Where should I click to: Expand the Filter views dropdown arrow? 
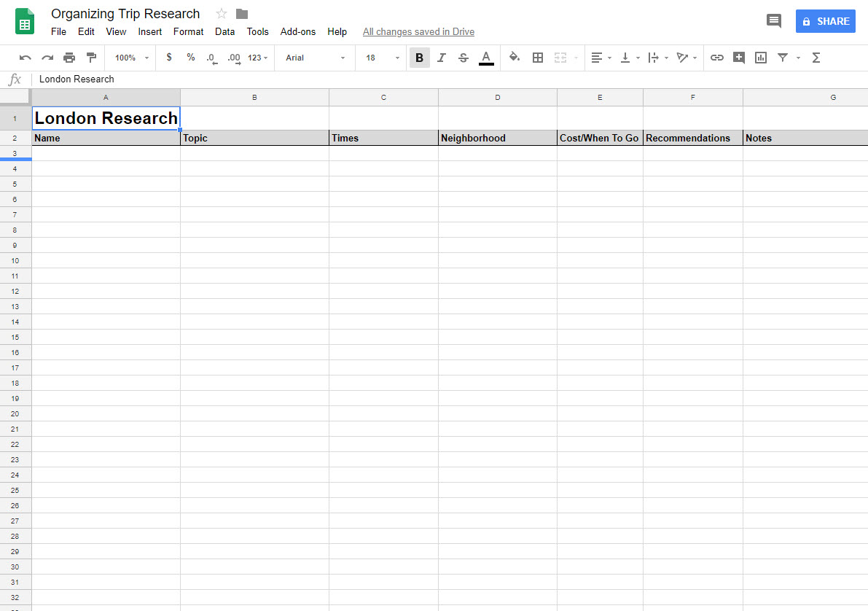[798, 58]
